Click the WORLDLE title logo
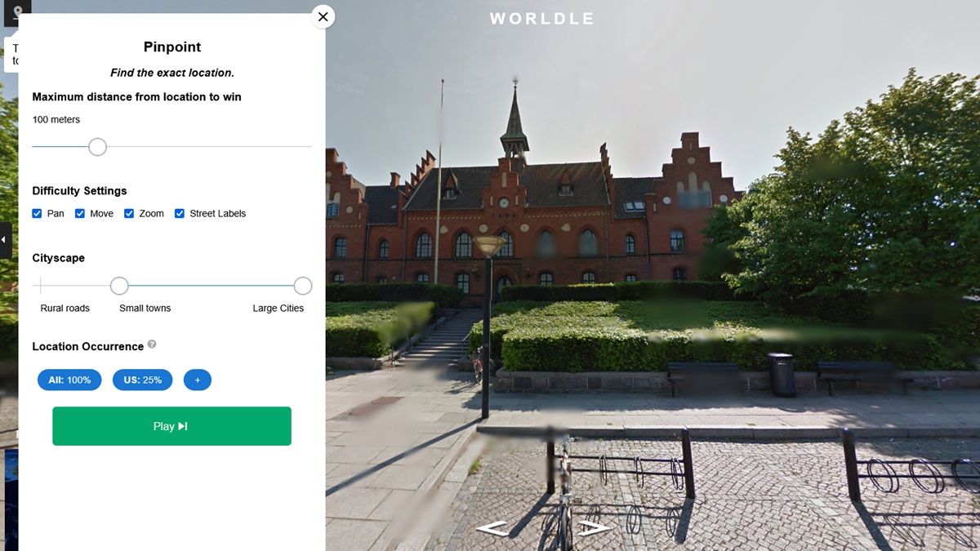 (x=542, y=19)
